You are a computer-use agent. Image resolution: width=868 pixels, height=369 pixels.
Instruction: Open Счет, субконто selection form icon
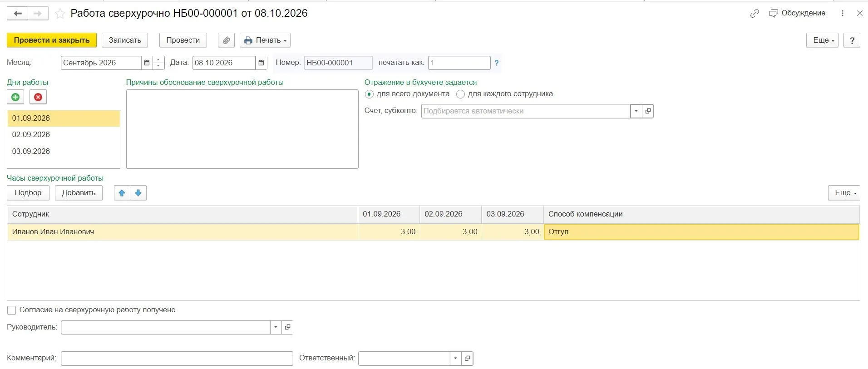tap(648, 111)
